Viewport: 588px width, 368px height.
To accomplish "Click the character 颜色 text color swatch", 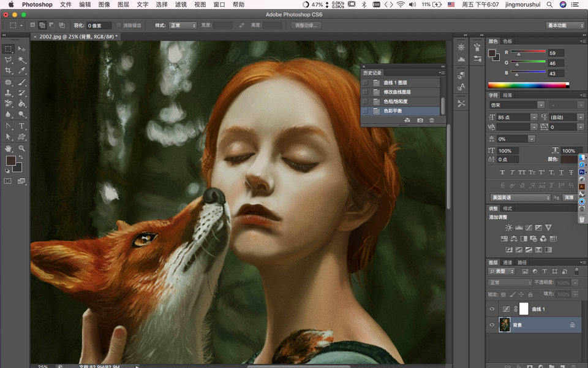I will (569, 159).
